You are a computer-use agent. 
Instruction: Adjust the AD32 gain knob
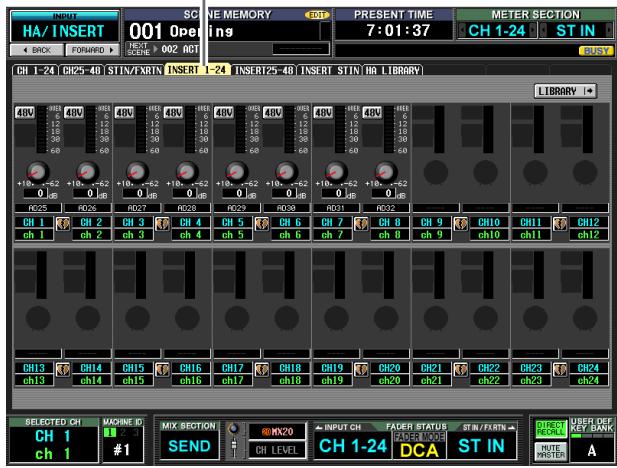click(x=386, y=172)
